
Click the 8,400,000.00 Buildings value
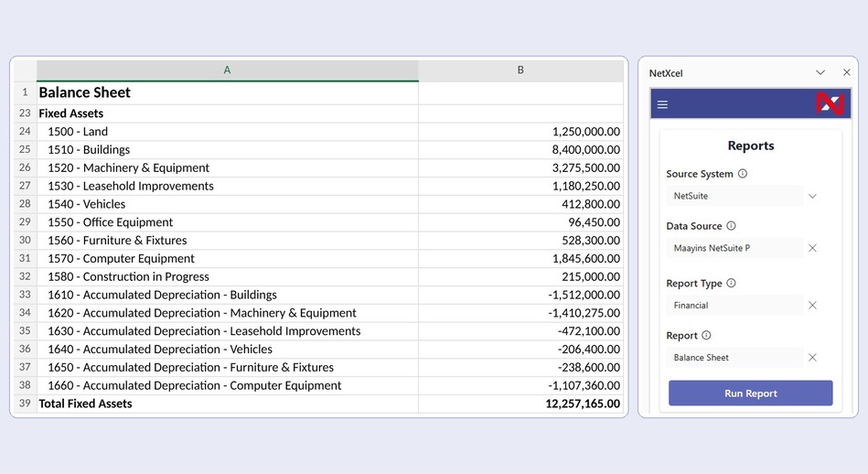point(521,149)
